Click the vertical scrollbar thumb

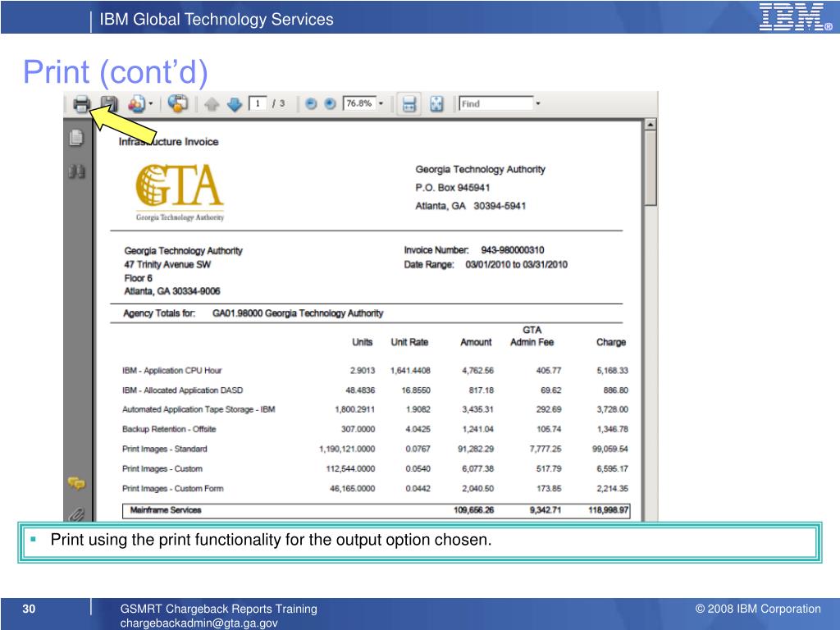(x=650, y=168)
